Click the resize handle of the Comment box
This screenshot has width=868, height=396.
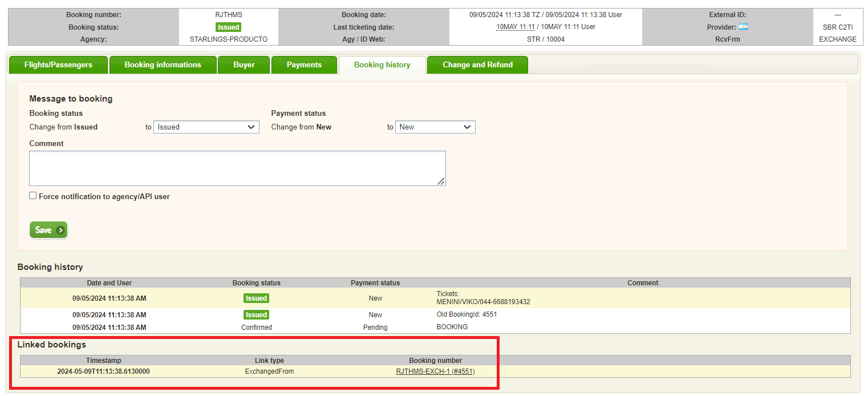[x=441, y=181]
